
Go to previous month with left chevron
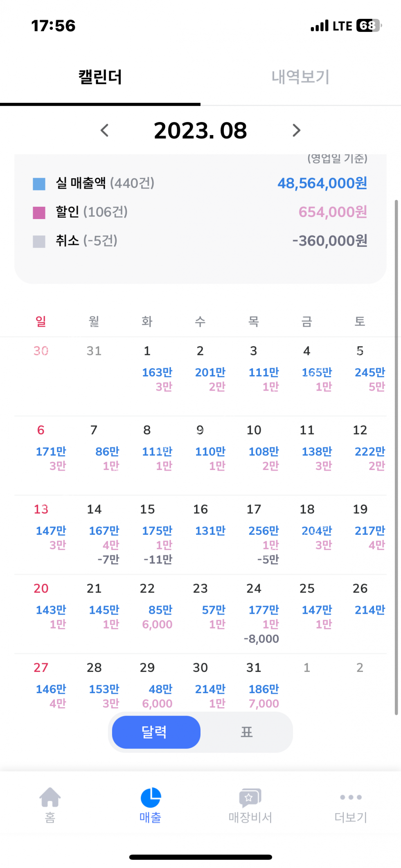tap(105, 131)
